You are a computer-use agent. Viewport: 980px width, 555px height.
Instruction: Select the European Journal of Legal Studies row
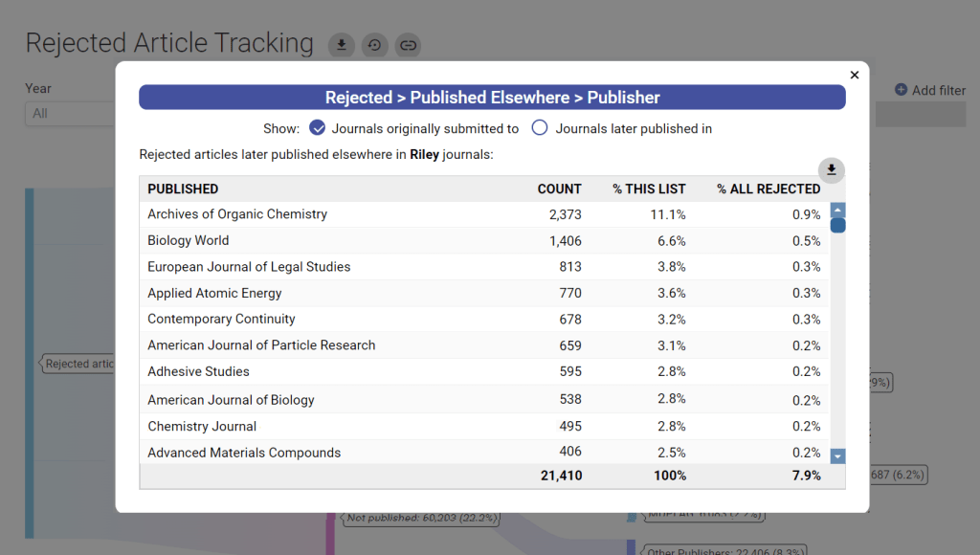pyautogui.click(x=249, y=267)
